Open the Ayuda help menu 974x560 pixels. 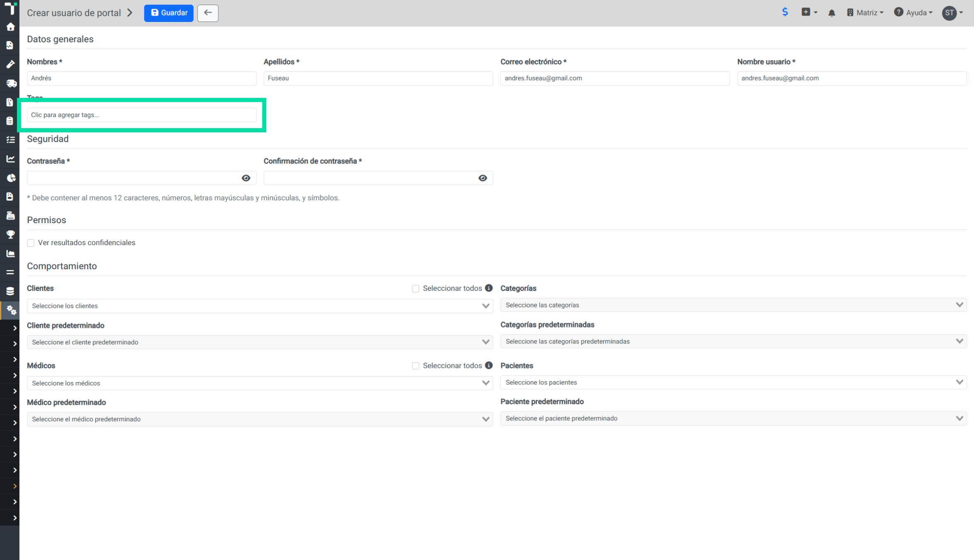coord(913,13)
